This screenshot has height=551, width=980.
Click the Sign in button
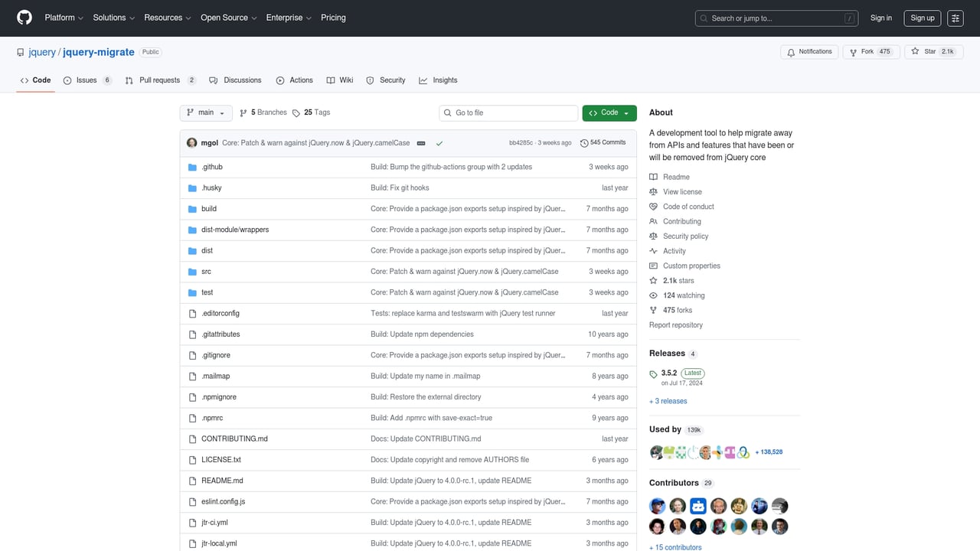point(880,18)
